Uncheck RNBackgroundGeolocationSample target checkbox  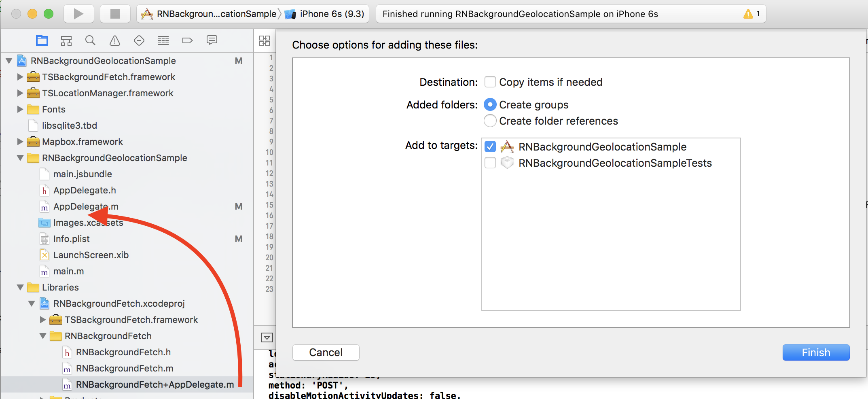(x=490, y=146)
